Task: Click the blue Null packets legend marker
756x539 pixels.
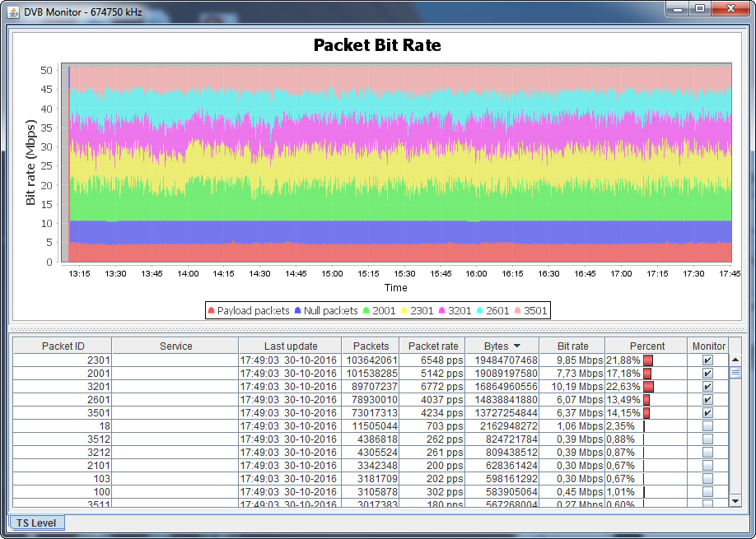Action: (x=297, y=311)
